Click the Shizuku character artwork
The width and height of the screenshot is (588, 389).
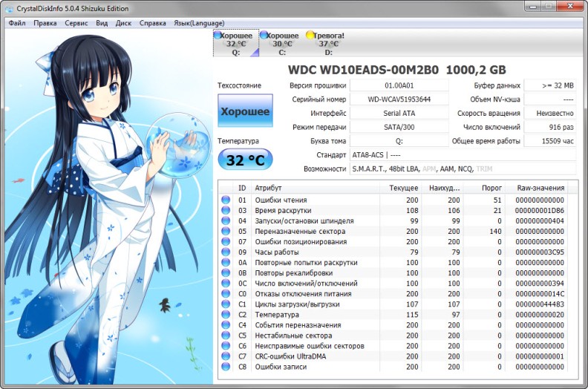(108, 207)
